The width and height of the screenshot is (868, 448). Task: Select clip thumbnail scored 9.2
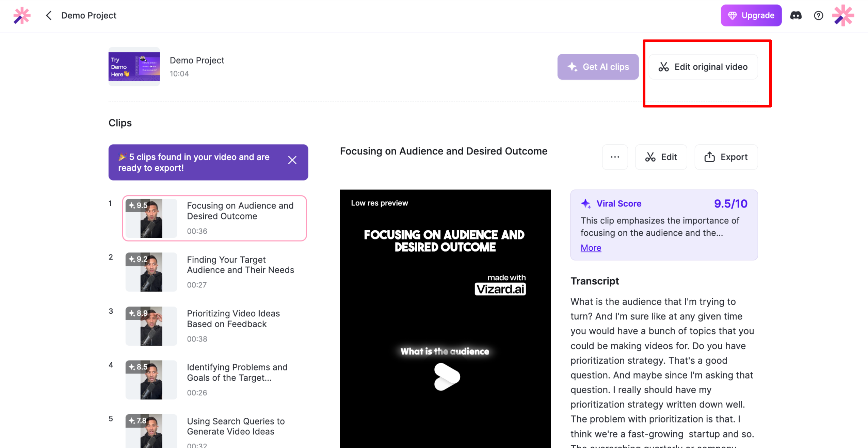(x=151, y=272)
